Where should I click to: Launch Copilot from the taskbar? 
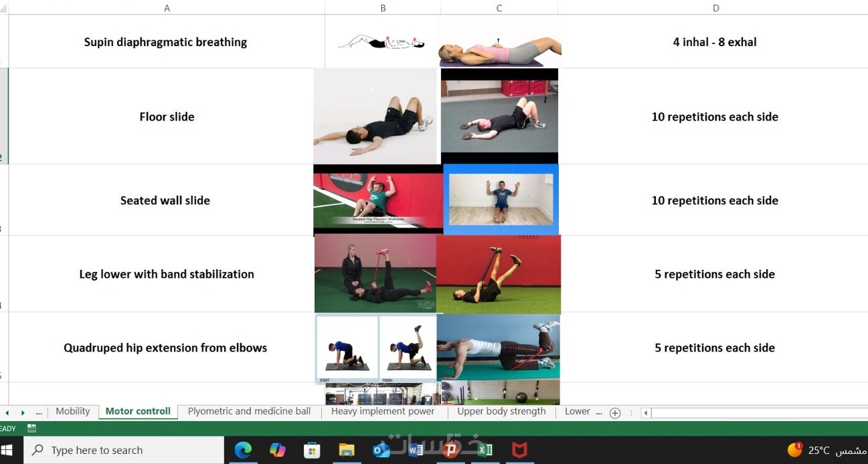pos(277,450)
